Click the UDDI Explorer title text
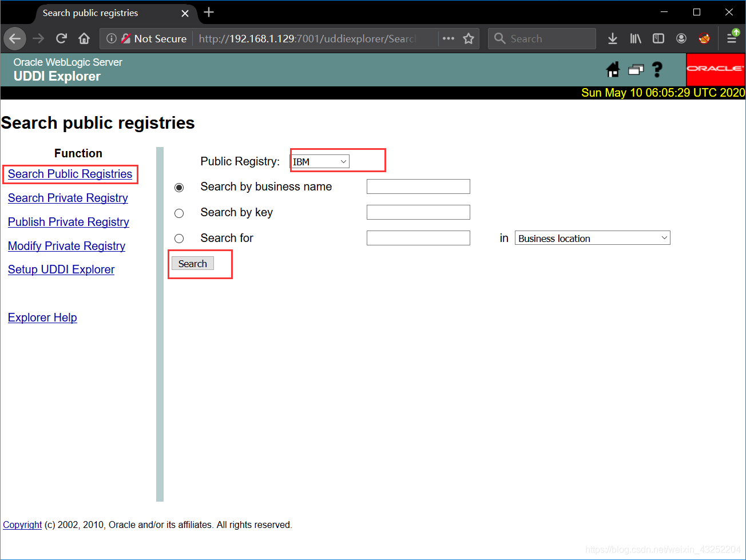Image resolution: width=746 pixels, height=560 pixels. click(x=57, y=77)
